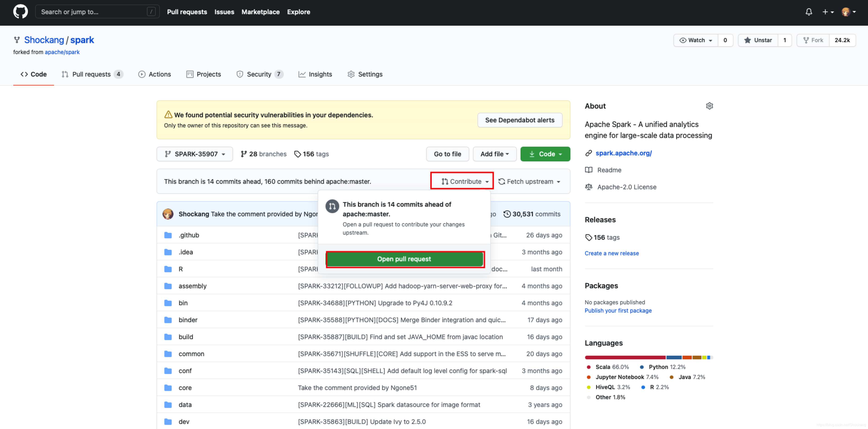Click the core folder icon

click(168, 388)
